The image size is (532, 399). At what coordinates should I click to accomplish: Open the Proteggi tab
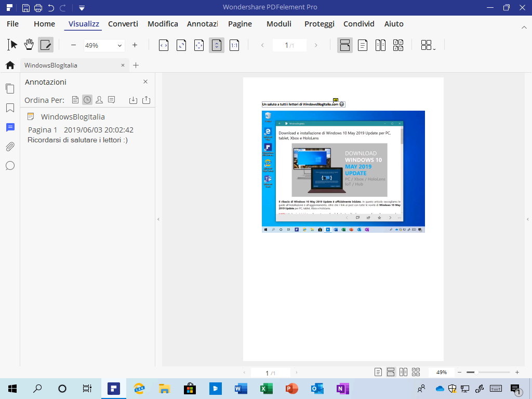320,24
